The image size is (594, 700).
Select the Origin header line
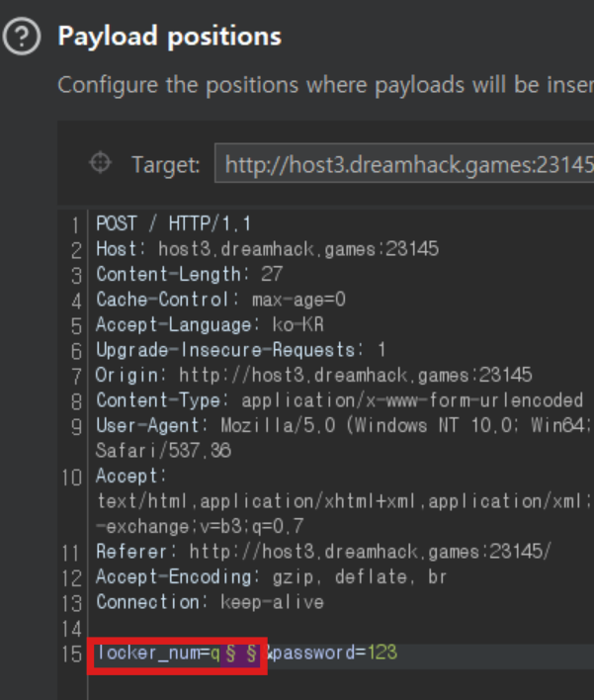[313, 375]
